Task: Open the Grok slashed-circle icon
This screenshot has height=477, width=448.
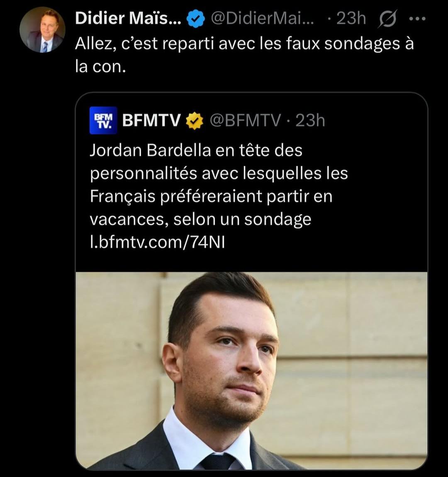Action: click(x=387, y=19)
